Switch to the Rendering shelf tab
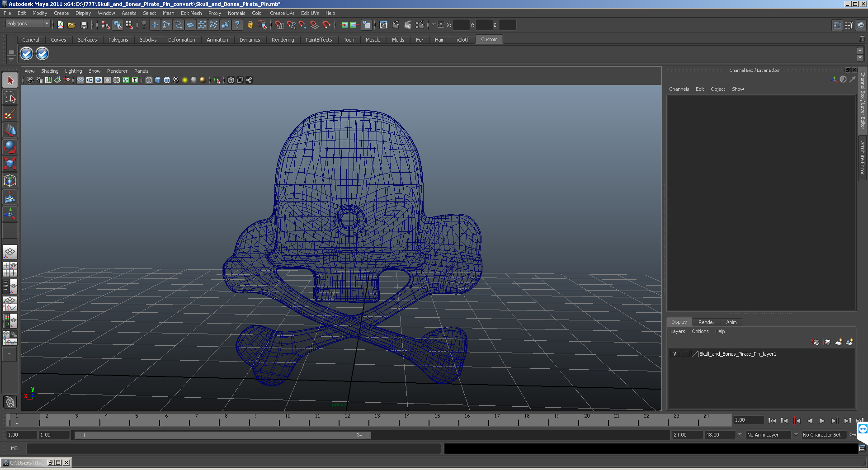This screenshot has width=868, height=470. (283, 40)
